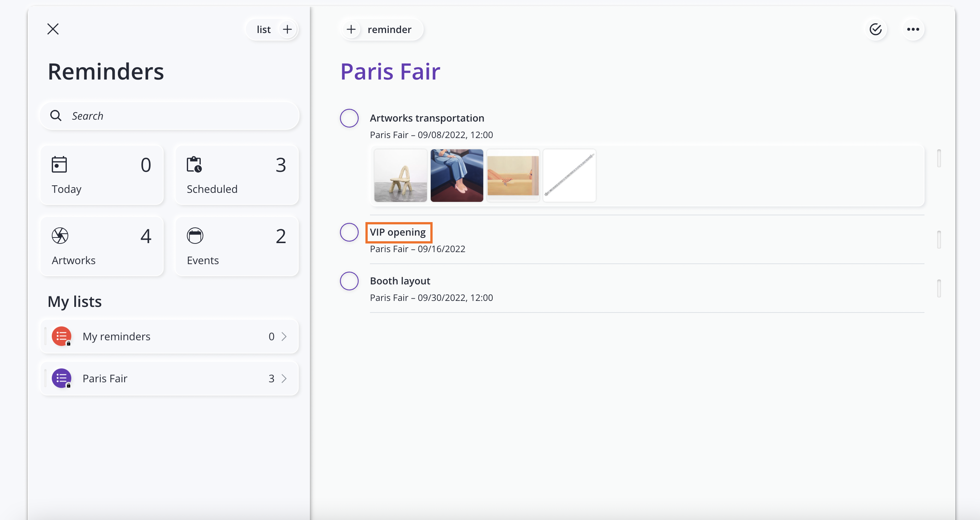The width and height of the screenshot is (980, 520).
Task: Click the date 'Paris Fair – 09/16/2022'
Action: (x=418, y=249)
